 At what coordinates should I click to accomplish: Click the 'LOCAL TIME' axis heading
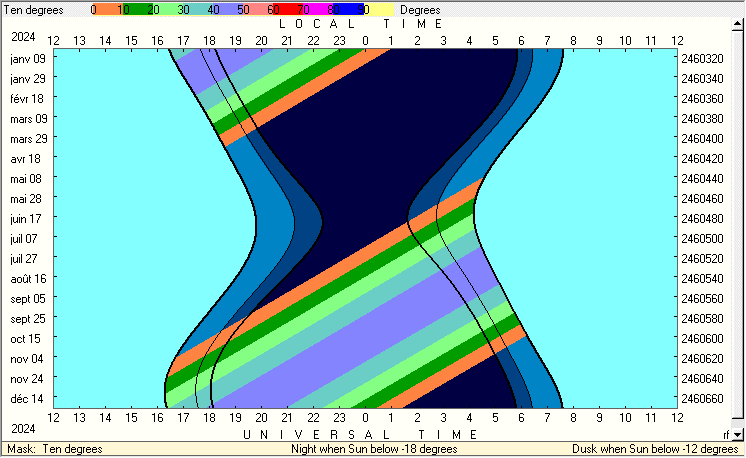click(x=361, y=24)
